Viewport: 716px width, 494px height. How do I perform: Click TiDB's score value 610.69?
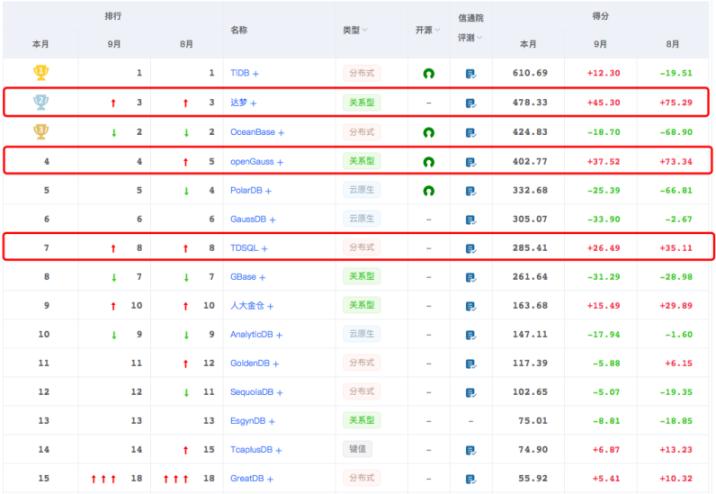530,73
